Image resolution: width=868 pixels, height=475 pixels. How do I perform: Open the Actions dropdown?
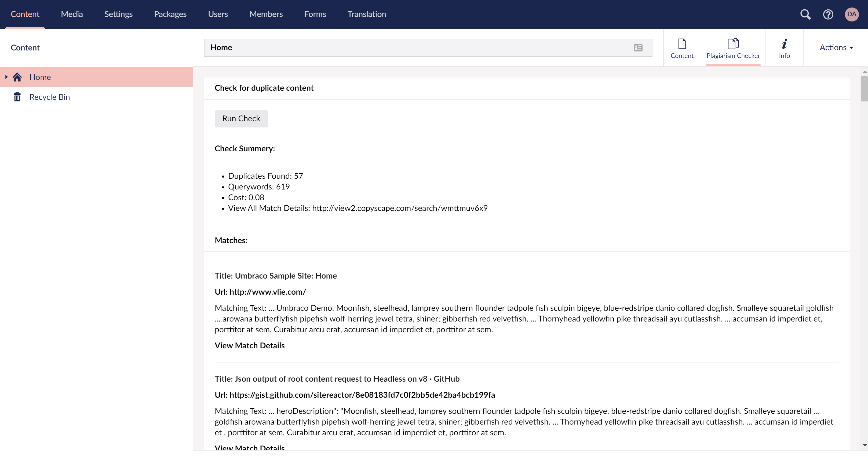pos(836,48)
